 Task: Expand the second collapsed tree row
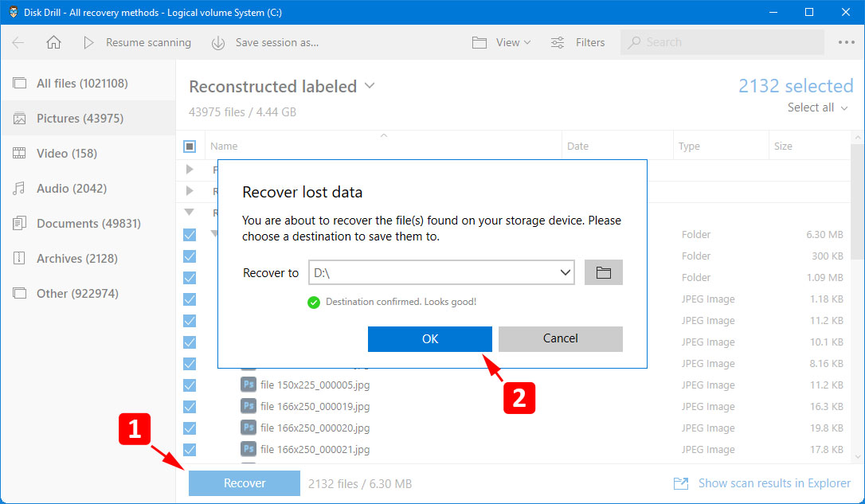(x=190, y=191)
